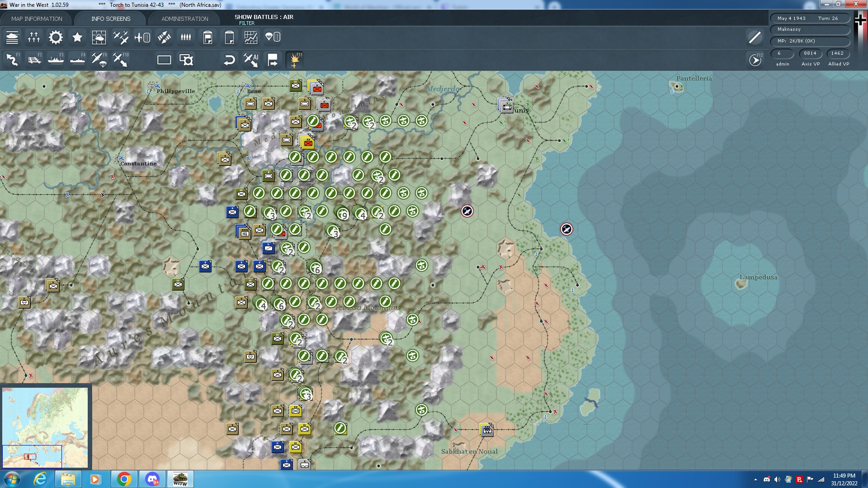Click the undo move arrow icon
Screen dimensions: 868x488
pyautogui.click(x=230, y=59)
